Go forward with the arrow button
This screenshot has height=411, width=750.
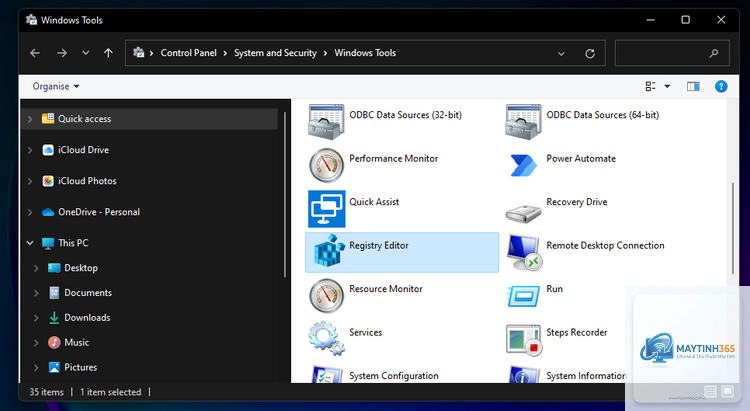click(62, 53)
